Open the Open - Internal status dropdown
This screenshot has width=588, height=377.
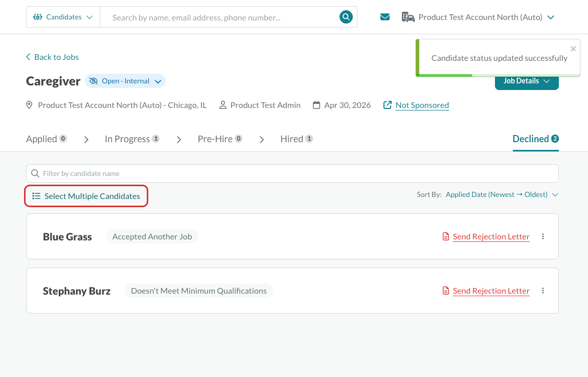(x=125, y=81)
